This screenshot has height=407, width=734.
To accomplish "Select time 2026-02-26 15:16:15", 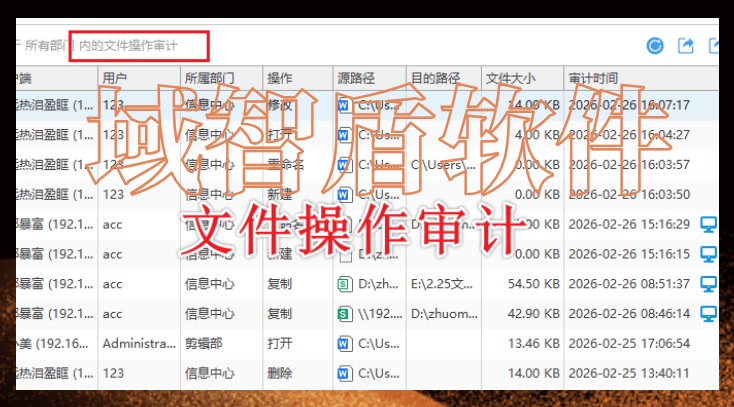I will (x=629, y=254).
